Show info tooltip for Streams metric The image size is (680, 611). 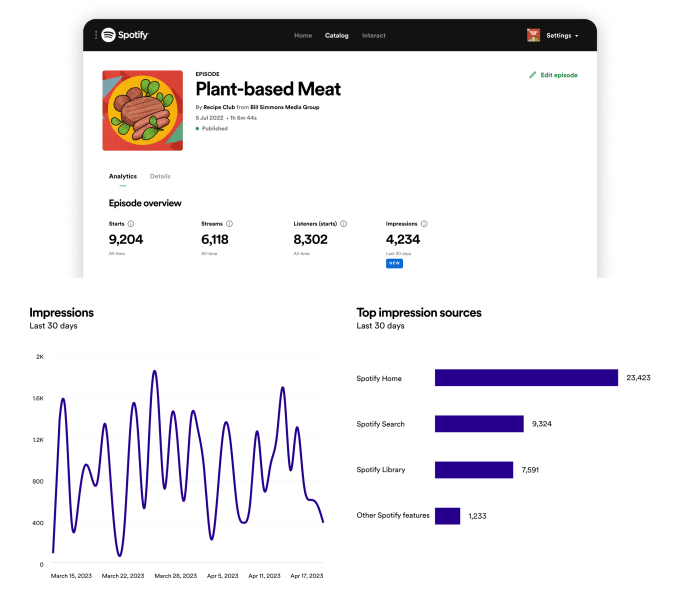[228, 224]
